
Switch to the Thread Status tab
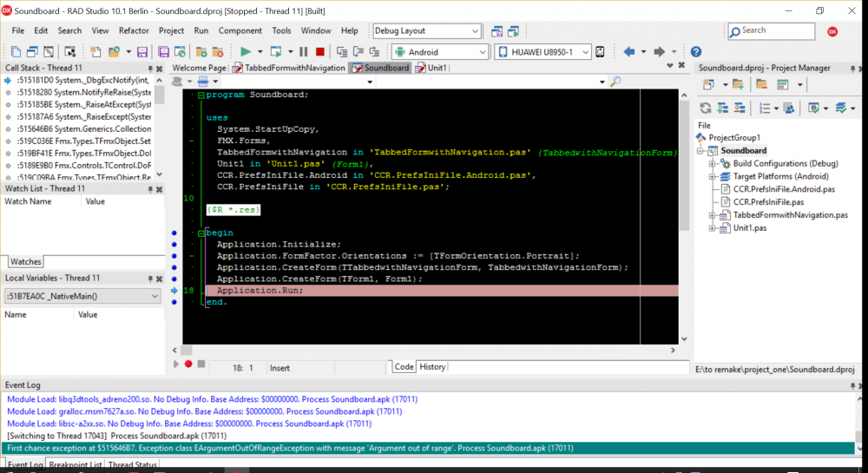pyautogui.click(x=132, y=464)
